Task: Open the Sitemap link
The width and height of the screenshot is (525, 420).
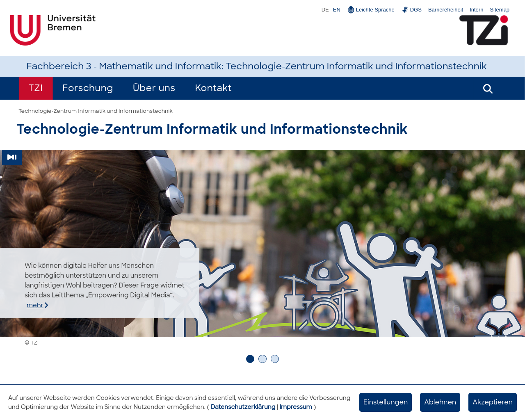Action: [x=500, y=10]
